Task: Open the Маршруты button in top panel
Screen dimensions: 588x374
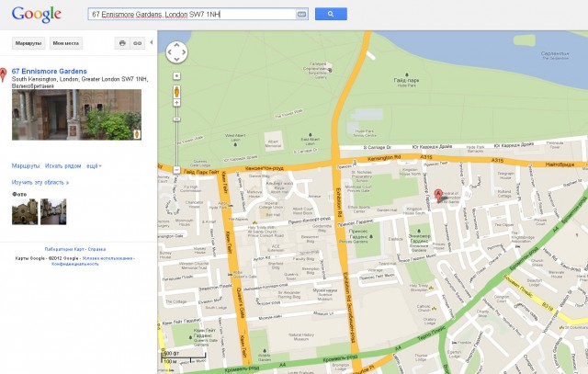Action: coord(28,43)
